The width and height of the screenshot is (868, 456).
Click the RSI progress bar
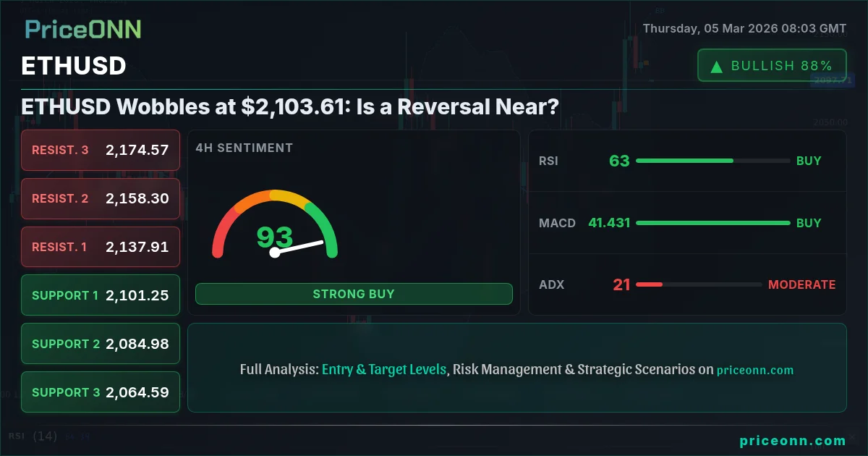click(x=712, y=161)
